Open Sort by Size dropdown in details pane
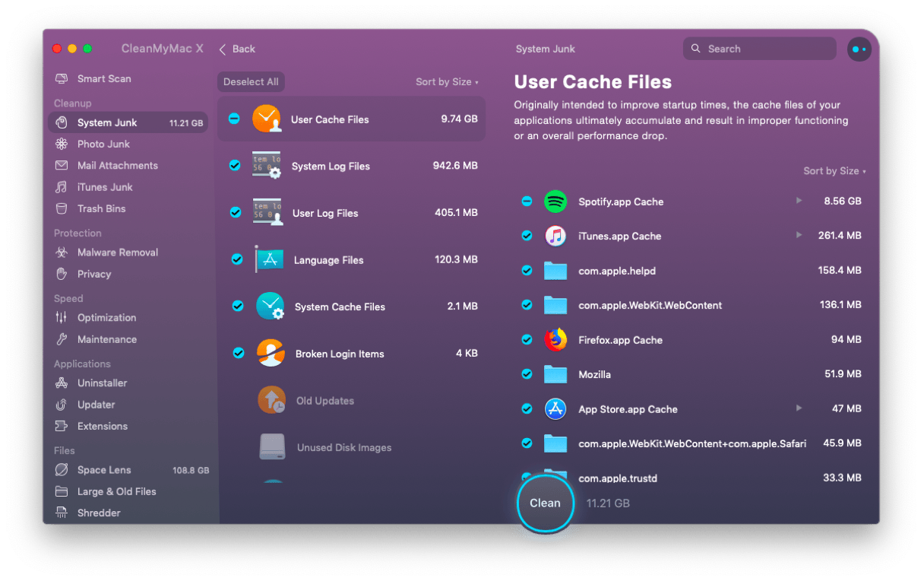 834,171
